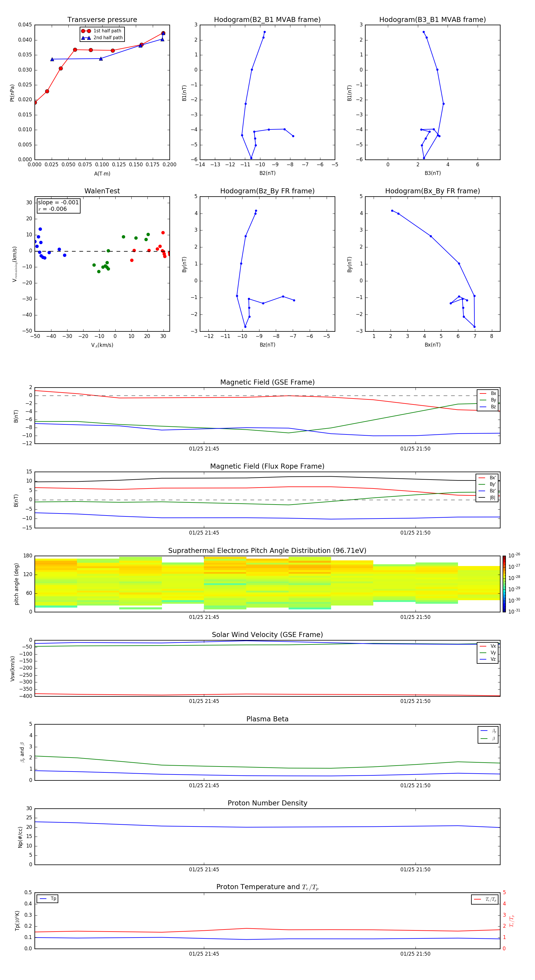Click 'Hodogram(B3_B1 MVAB frame)' title
This screenshot has width=535, height=980.
point(432,20)
